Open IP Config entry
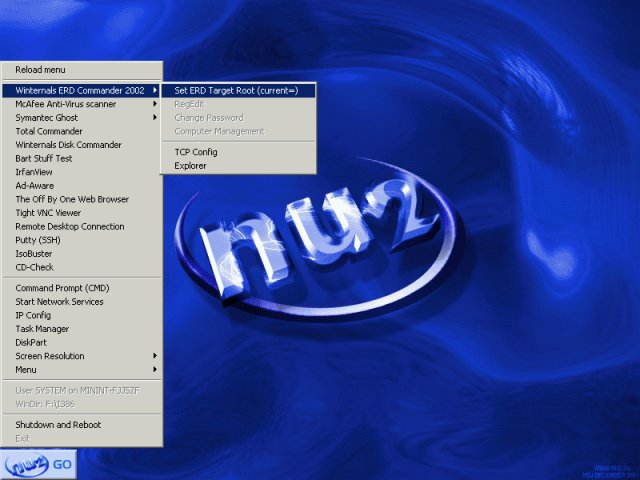Image resolution: width=640 pixels, height=480 pixels. pos(82,316)
